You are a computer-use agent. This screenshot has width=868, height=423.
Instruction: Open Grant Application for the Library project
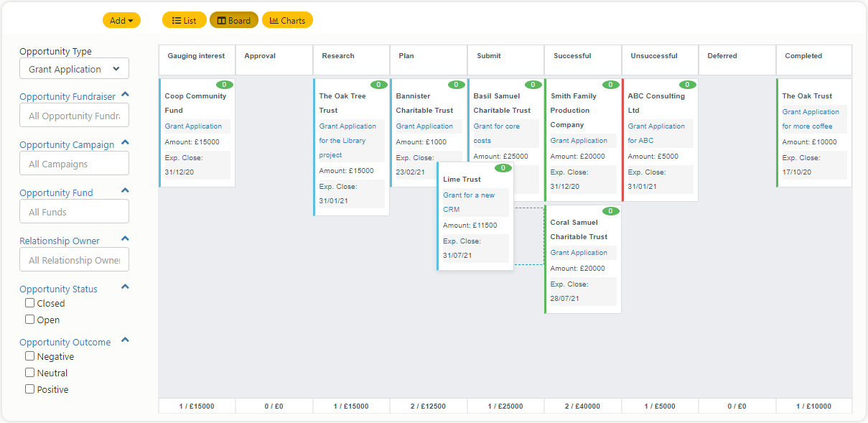coord(347,141)
